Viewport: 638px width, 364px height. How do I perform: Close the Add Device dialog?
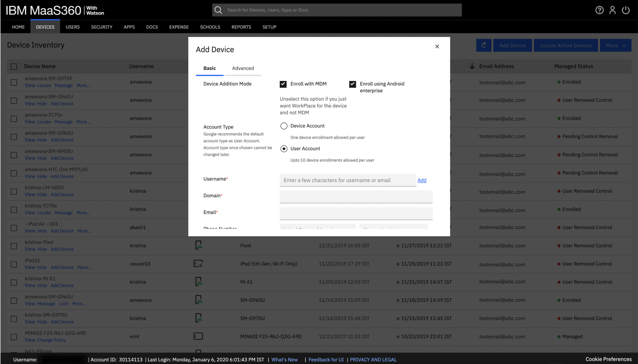(x=437, y=46)
